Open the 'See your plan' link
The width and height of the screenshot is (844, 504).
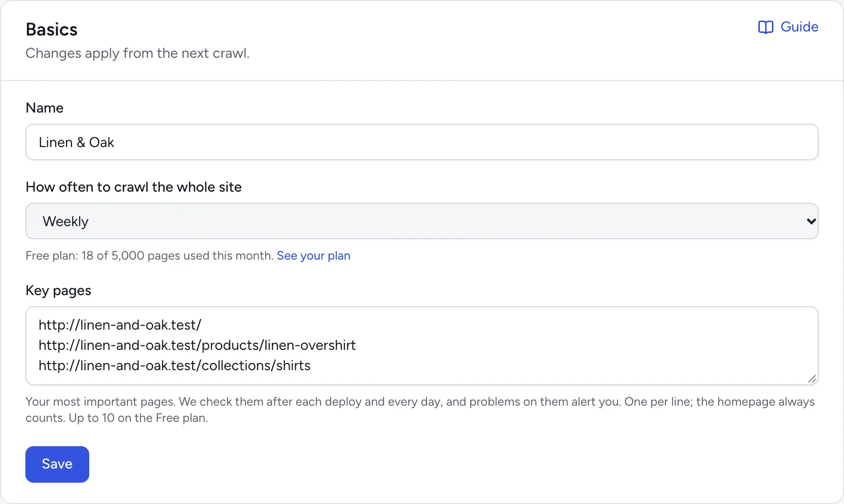pos(313,256)
